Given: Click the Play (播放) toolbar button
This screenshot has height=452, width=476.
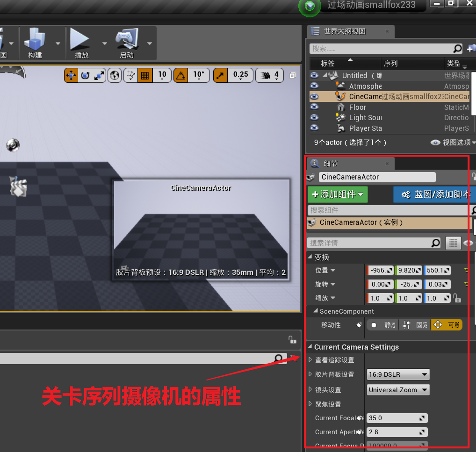Looking at the screenshot, I should tap(81, 43).
